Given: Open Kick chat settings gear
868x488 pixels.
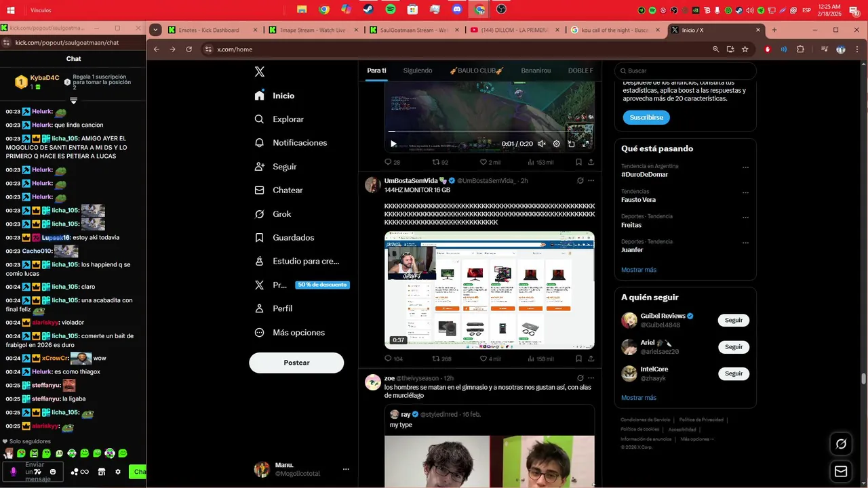Looking at the screenshot, I should click(x=118, y=472).
